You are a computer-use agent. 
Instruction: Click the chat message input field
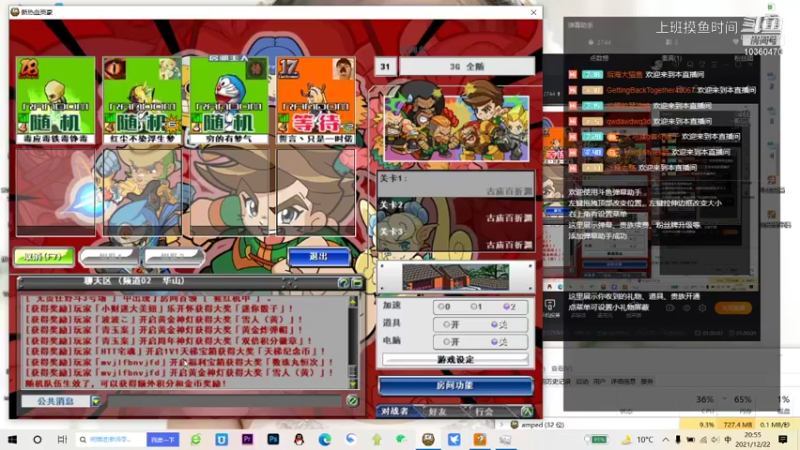pyautogui.click(x=223, y=401)
